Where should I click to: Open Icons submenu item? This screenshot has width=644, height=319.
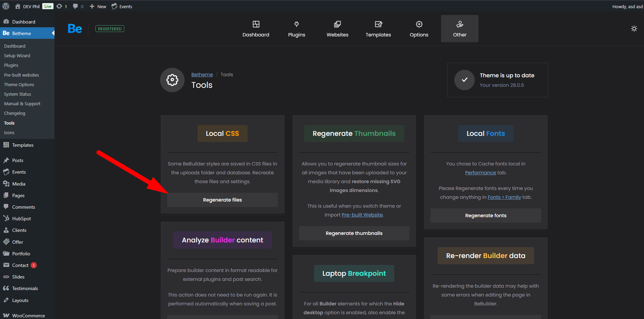(9, 132)
